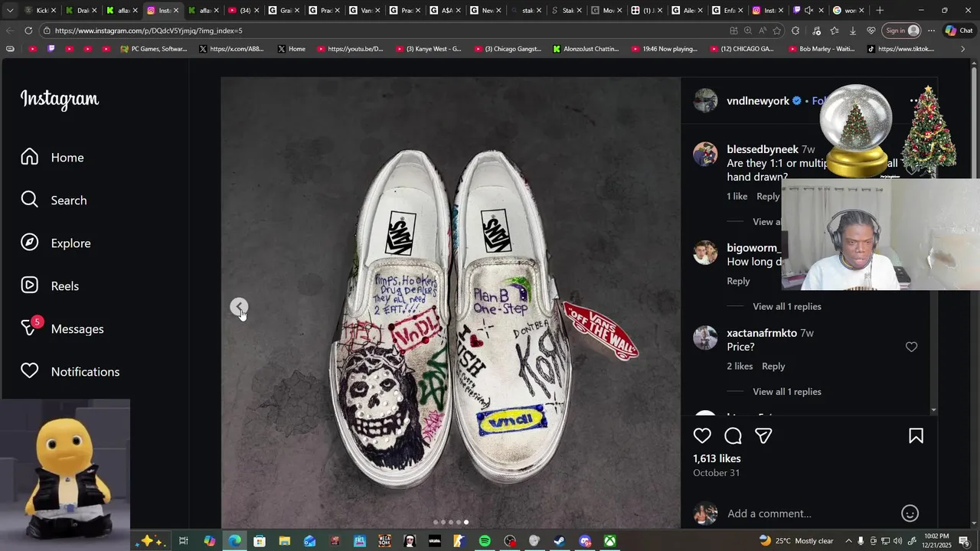Open the weather widget 25°C
Viewport: 980px width, 551px height.
click(x=796, y=541)
